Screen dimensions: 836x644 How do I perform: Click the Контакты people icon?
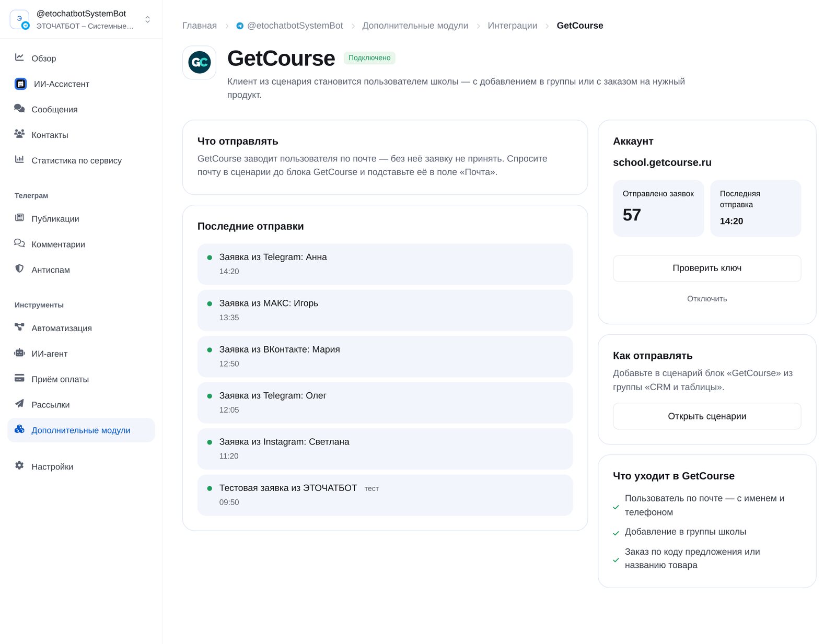point(19,134)
